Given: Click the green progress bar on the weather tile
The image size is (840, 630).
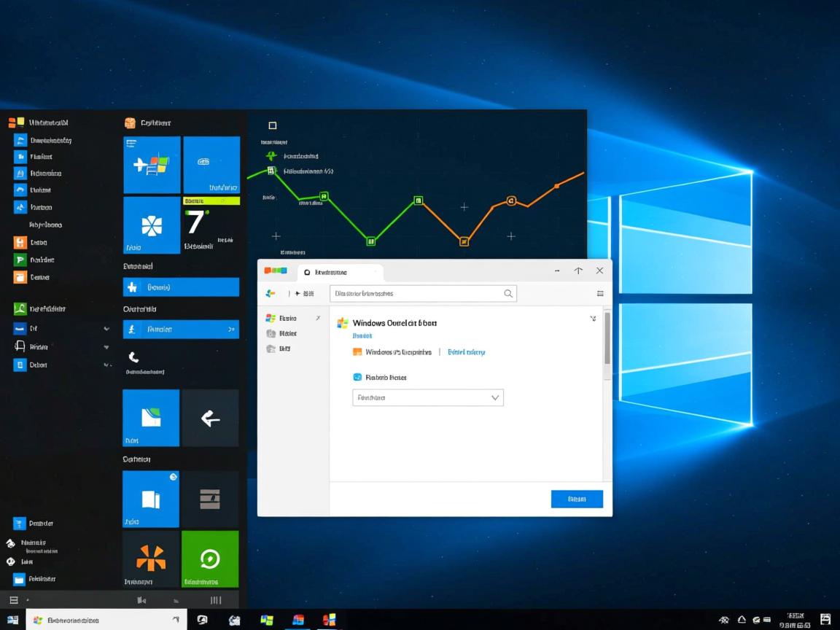Looking at the screenshot, I should [211, 200].
